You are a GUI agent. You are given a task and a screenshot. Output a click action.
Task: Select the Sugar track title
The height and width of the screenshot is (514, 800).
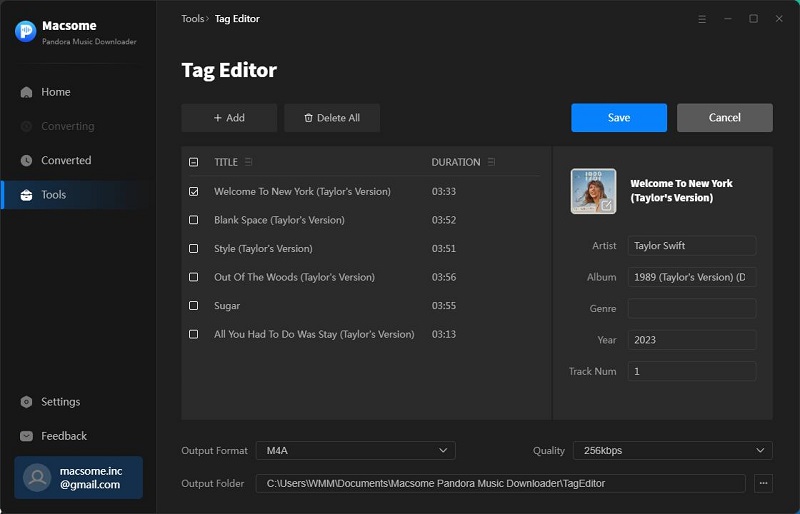[x=227, y=306]
